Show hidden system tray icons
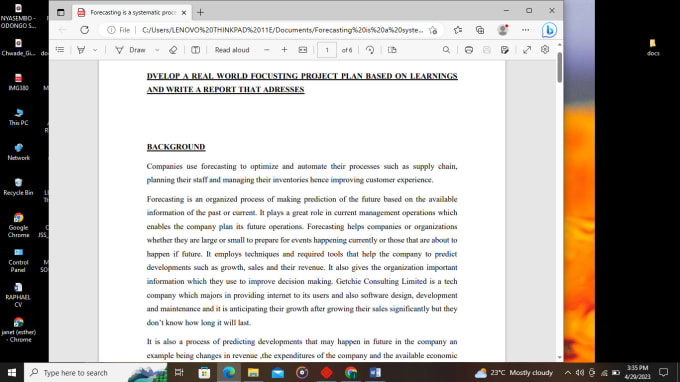The image size is (680, 382). [x=568, y=372]
